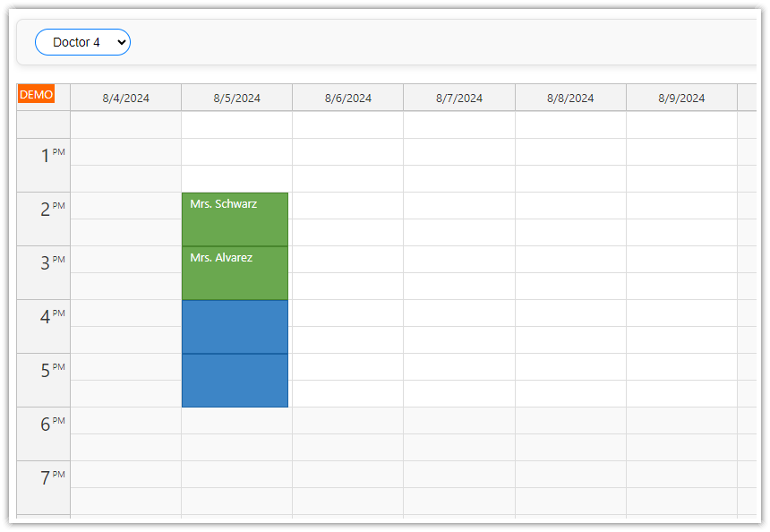Viewport: 770px width, 532px height.
Task: Click the blue appointment starting at 4 PM
Action: pyautogui.click(x=235, y=327)
